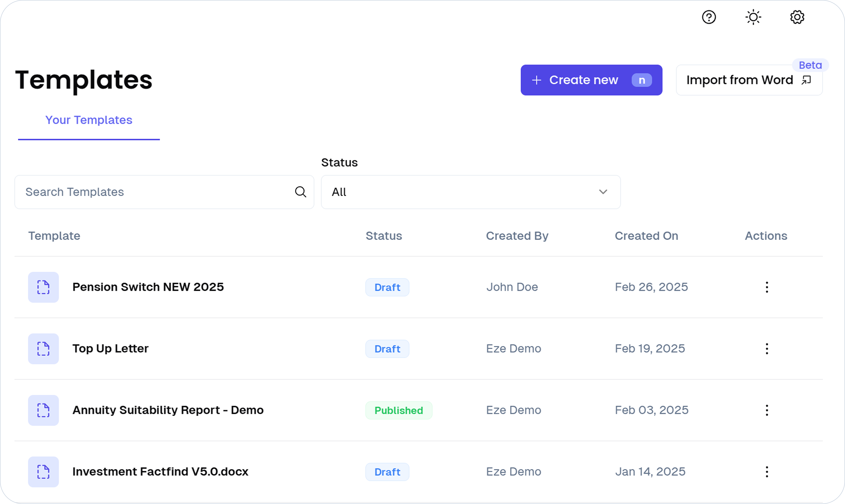Click Pension Switch NEW 2025 document icon
Viewport: 845px width, 504px height.
(x=43, y=287)
